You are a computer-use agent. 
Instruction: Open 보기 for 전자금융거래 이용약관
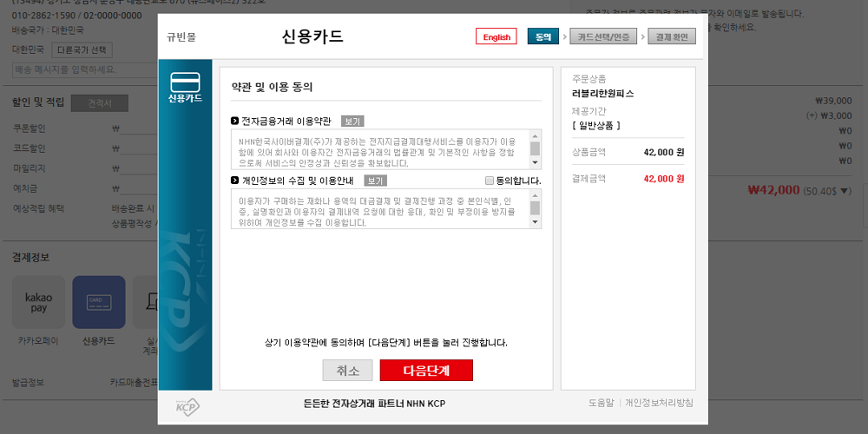coord(352,122)
